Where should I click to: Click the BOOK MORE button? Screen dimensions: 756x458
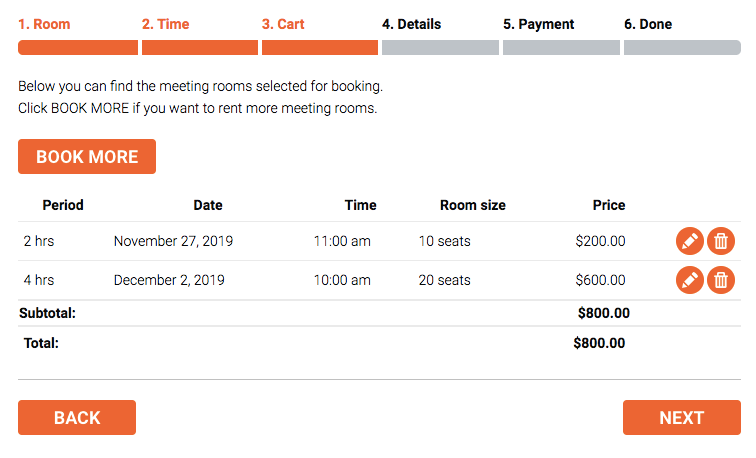click(87, 157)
